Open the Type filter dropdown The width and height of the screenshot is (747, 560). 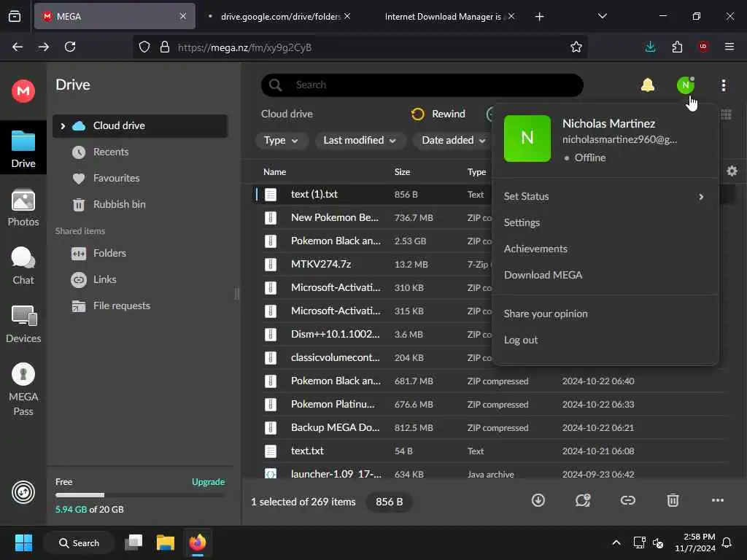(281, 141)
